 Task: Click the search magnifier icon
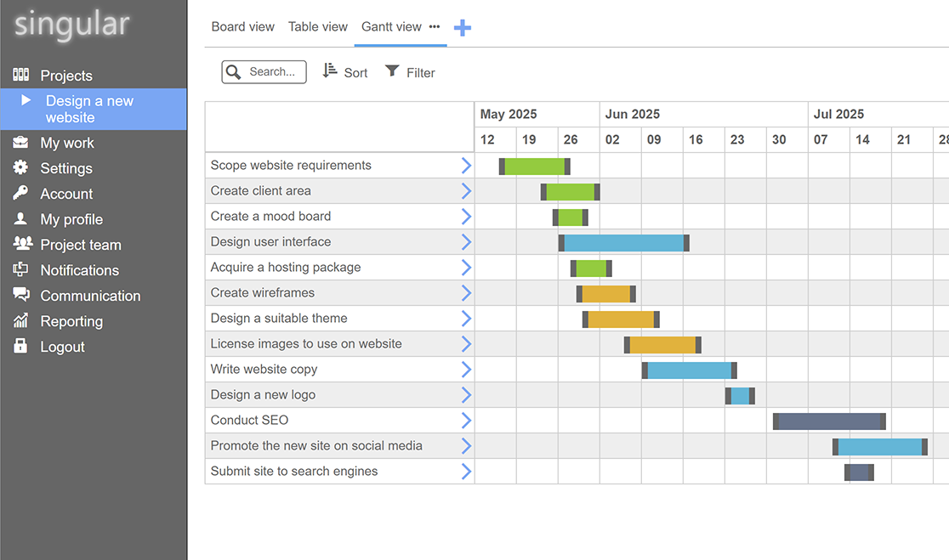point(232,71)
